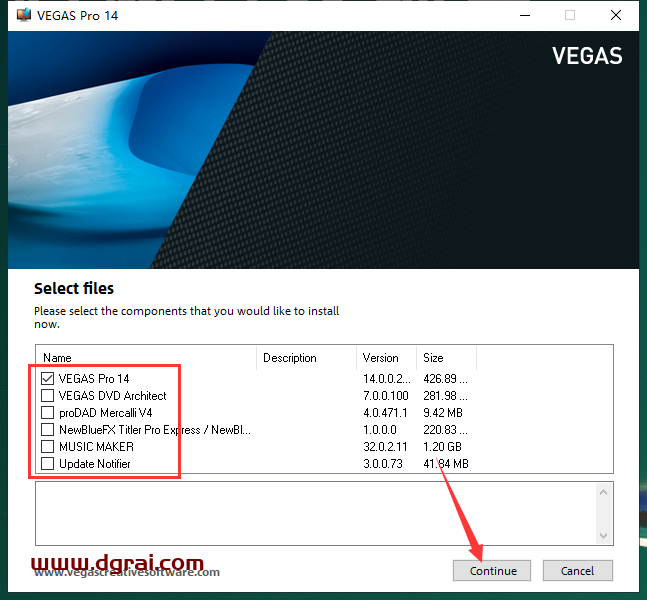
Task: Enable the Update Notifier checkbox
Action: (x=47, y=463)
